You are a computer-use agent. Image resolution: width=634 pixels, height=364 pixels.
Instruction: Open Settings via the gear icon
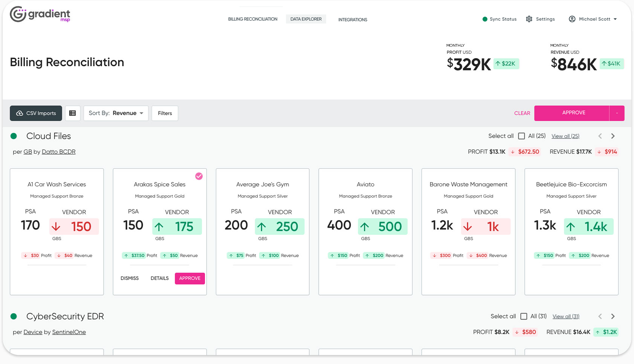tap(529, 19)
